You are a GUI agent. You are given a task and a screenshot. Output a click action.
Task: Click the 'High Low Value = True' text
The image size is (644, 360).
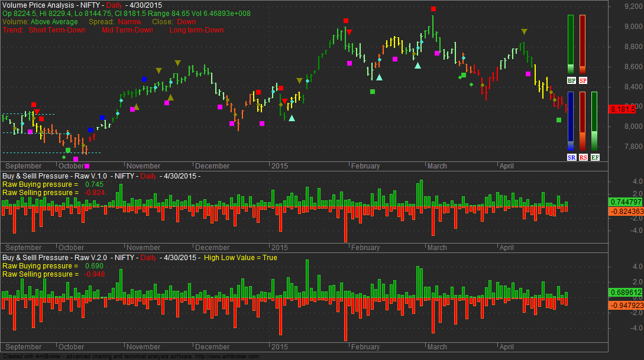[x=241, y=258]
